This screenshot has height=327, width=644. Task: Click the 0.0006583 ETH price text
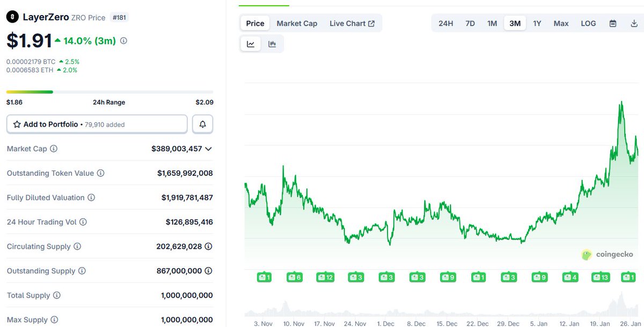point(30,70)
